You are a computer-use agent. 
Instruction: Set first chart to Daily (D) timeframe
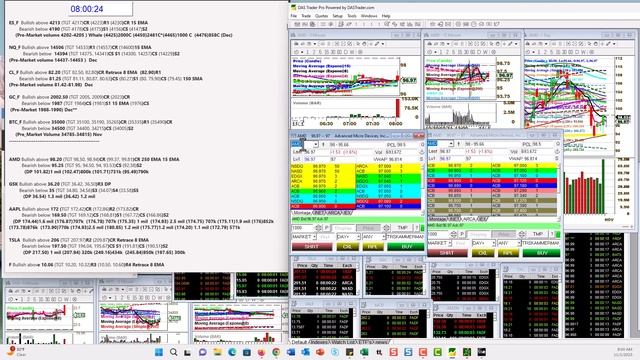[x=346, y=52]
